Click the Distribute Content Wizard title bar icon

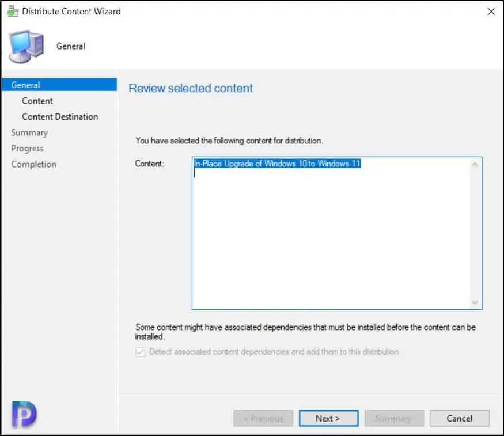point(13,12)
